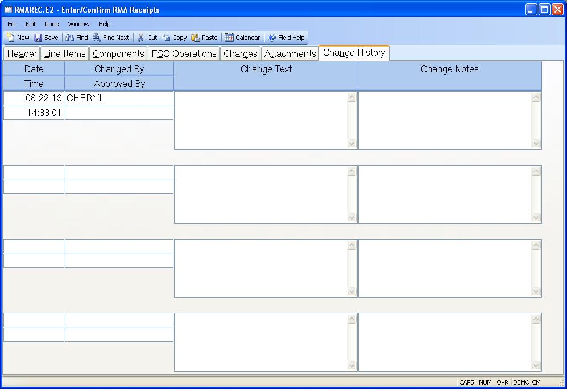567x392 pixels.
Task: Go to the FSO Operations tab
Action: point(184,53)
